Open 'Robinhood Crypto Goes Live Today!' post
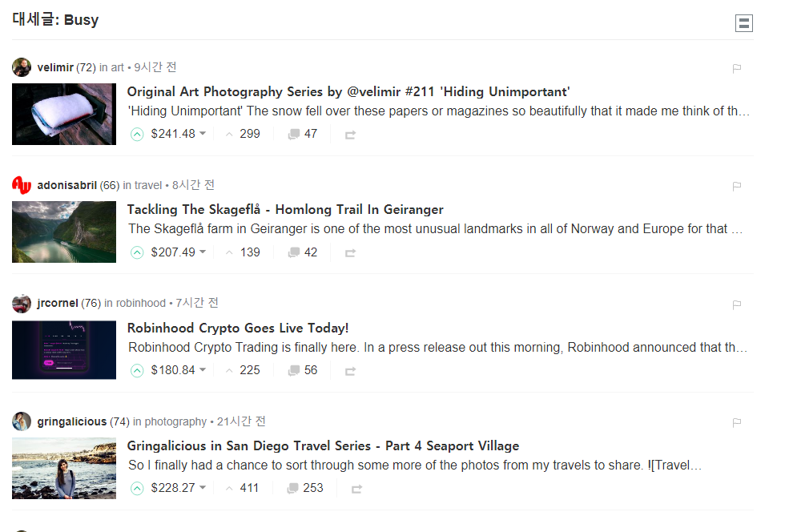Image resolution: width=785 pixels, height=532 pixels. point(238,328)
